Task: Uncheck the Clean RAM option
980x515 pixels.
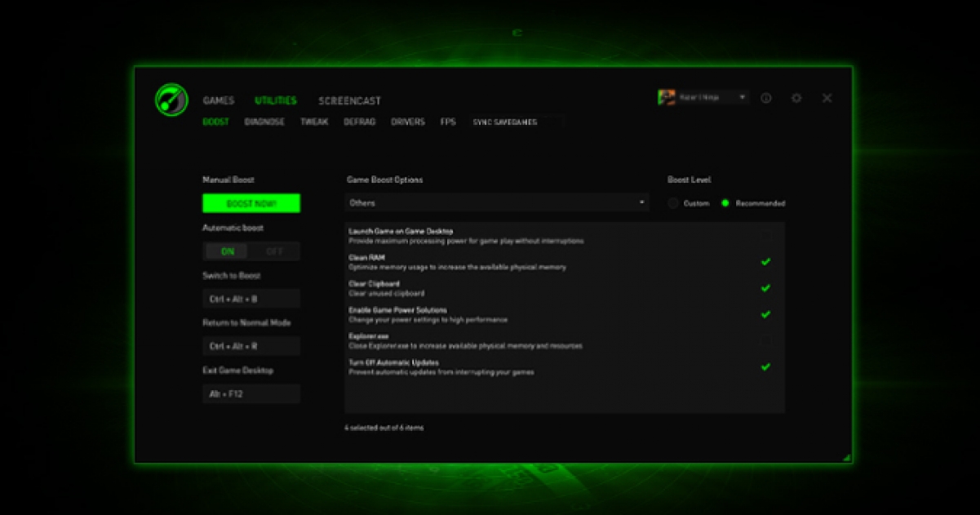Action: click(x=765, y=262)
